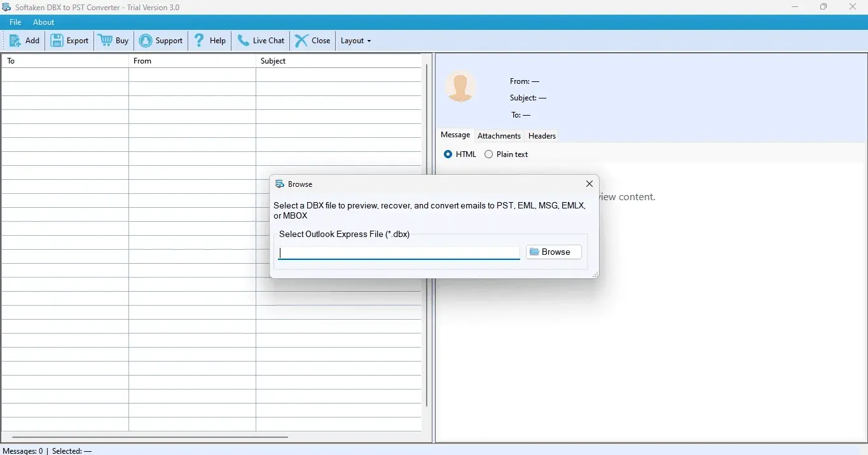Screen dimensions: 868x455
Task: Click the Close toolbar X icon
Action: point(301,41)
